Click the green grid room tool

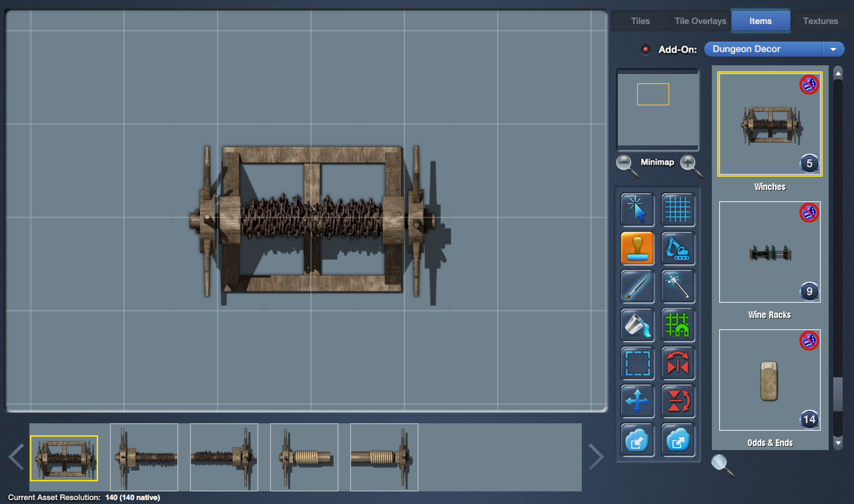pos(678,325)
